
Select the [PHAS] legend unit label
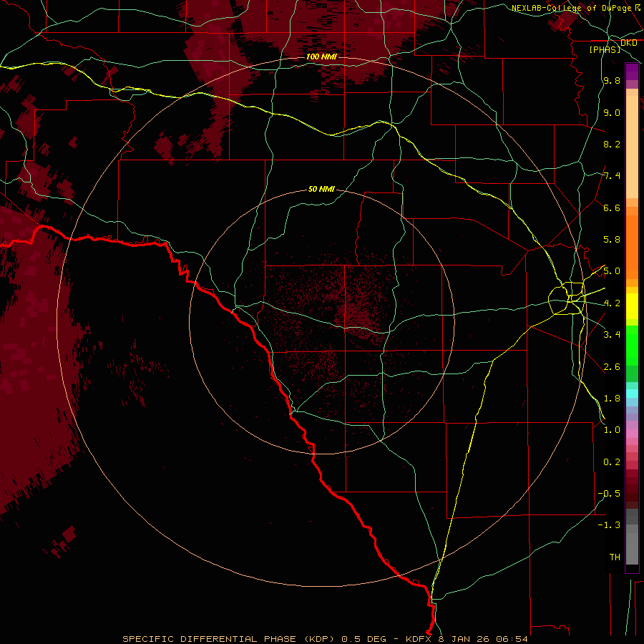tap(605, 49)
